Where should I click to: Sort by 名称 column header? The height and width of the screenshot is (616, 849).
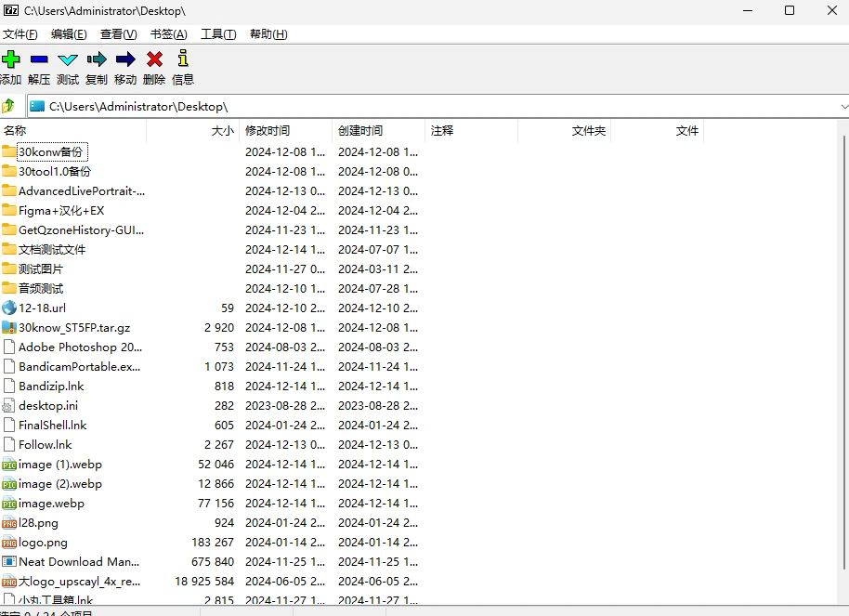16,131
